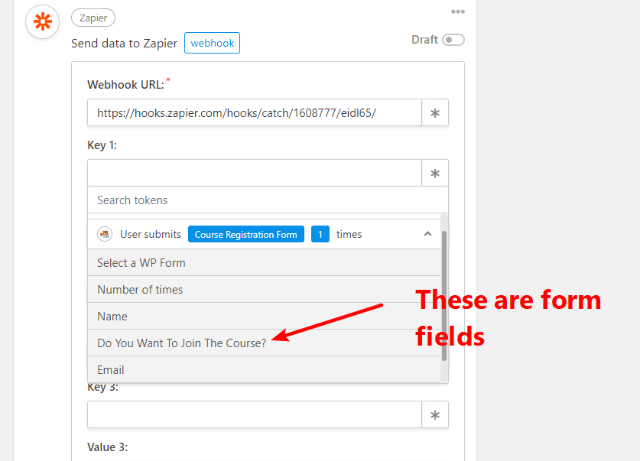This screenshot has width=640, height=461.
Task: Select the 'Number of times' token
Action: pyautogui.click(x=264, y=290)
